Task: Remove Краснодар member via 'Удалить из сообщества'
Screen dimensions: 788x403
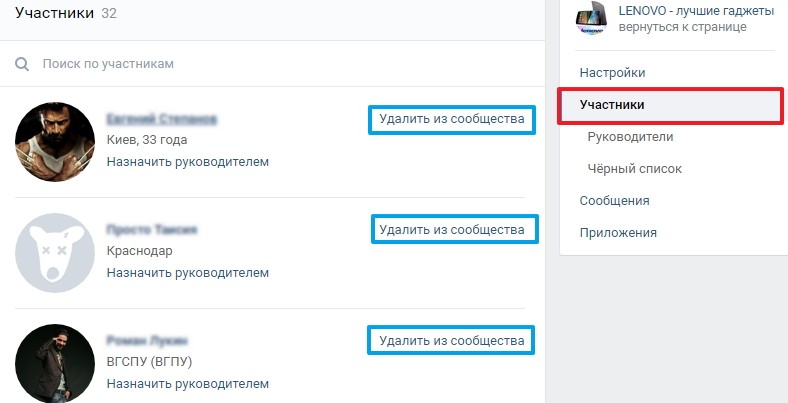Action: (454, 229)
